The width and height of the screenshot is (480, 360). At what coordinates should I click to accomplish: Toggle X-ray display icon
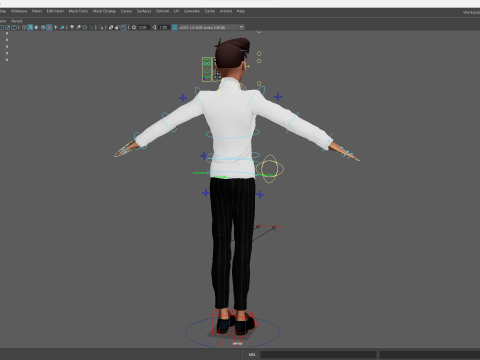coord(111,27)
